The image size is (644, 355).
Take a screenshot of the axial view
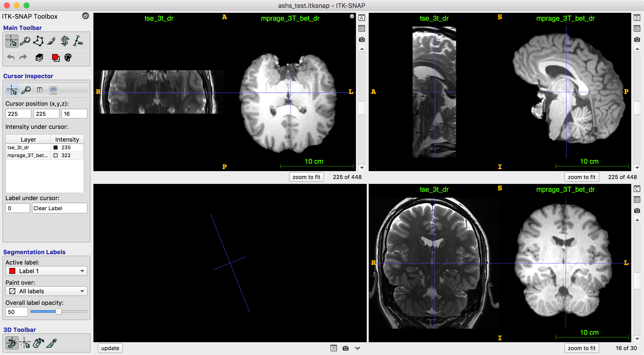click(362, 40)
